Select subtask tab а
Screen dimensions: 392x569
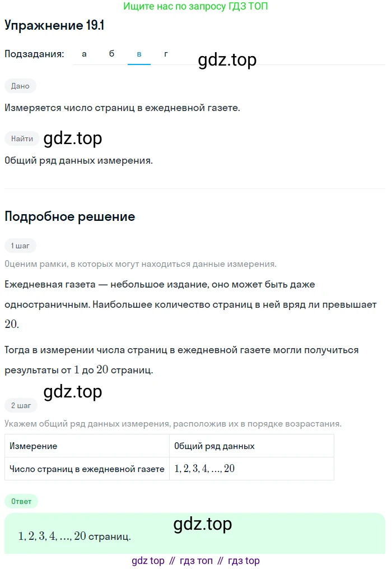click(x=84, y=54)
